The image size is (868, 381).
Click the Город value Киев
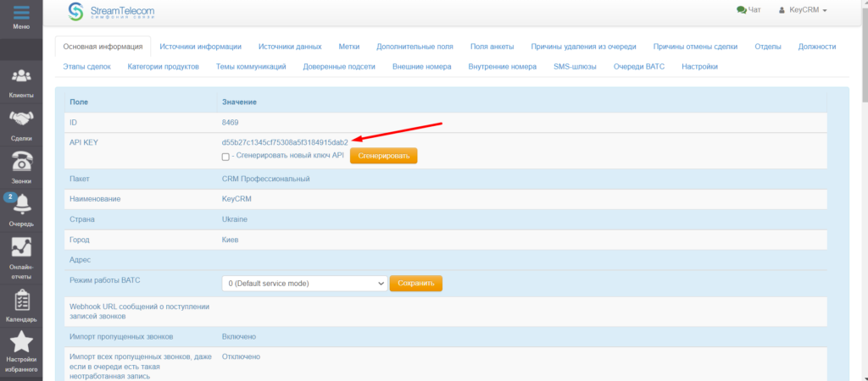pyautogui.click(x=231, y=240)
